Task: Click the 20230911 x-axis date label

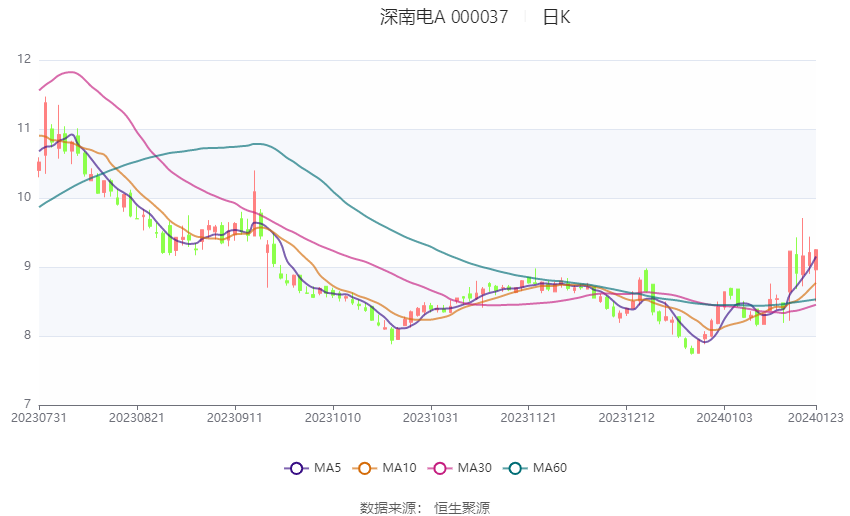Action: tap(235, 418)
